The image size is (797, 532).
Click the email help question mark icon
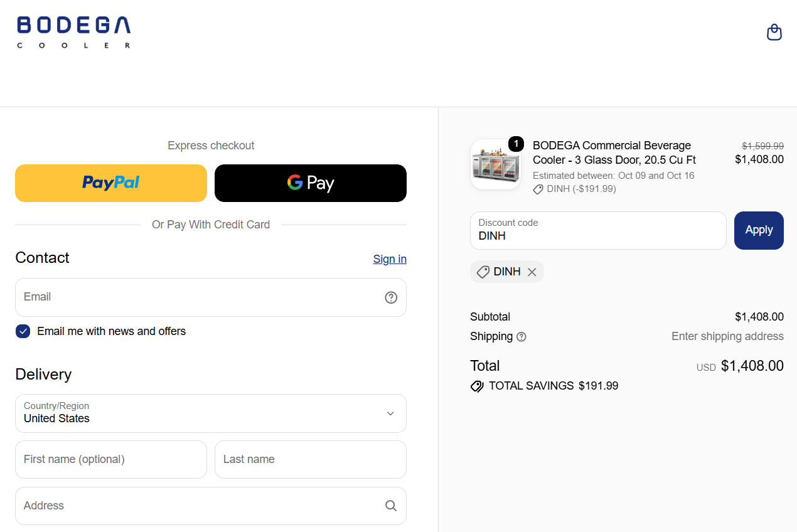391,297
